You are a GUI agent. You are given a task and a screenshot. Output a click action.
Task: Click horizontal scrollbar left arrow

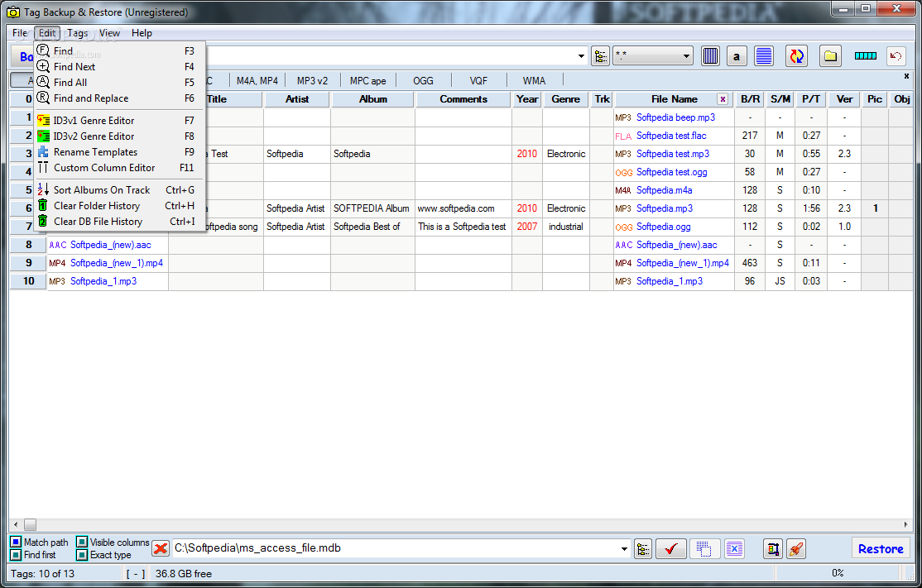16,524
